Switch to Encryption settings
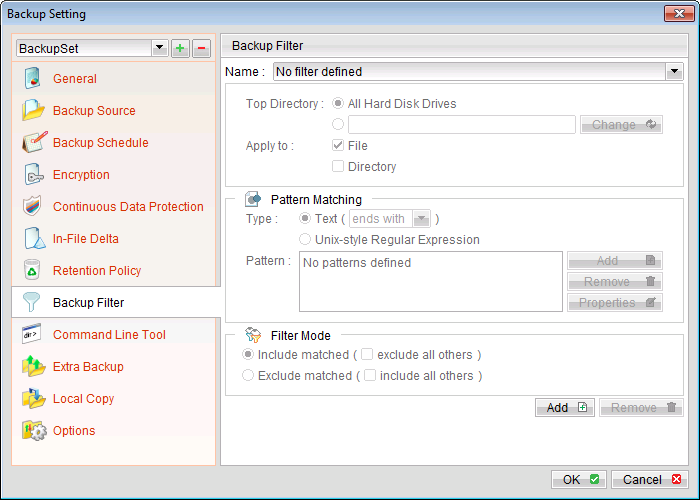Image resolution: width=700 pixels, height=500 pixels. pos(81,175)
